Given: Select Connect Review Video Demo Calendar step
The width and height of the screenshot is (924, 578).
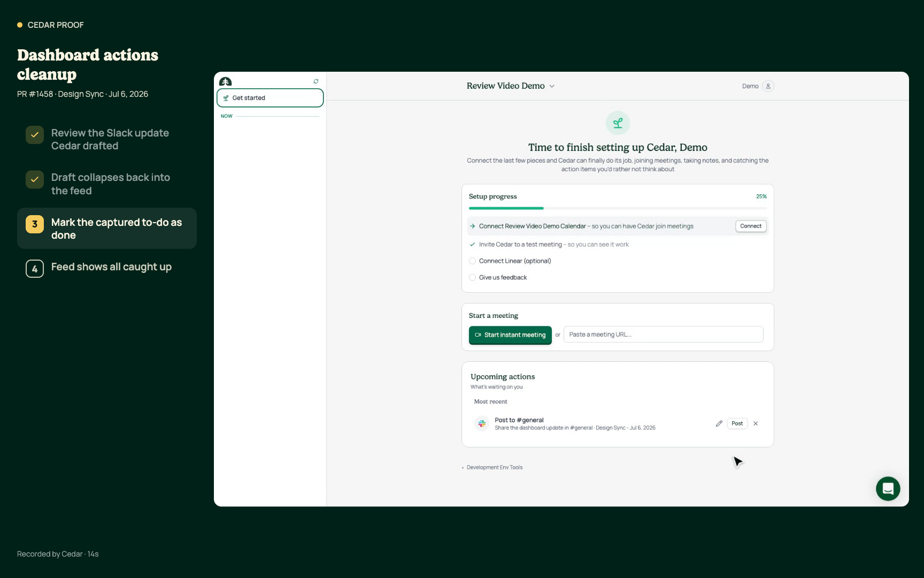Looking at the screenshot, I should click(618, 226).
